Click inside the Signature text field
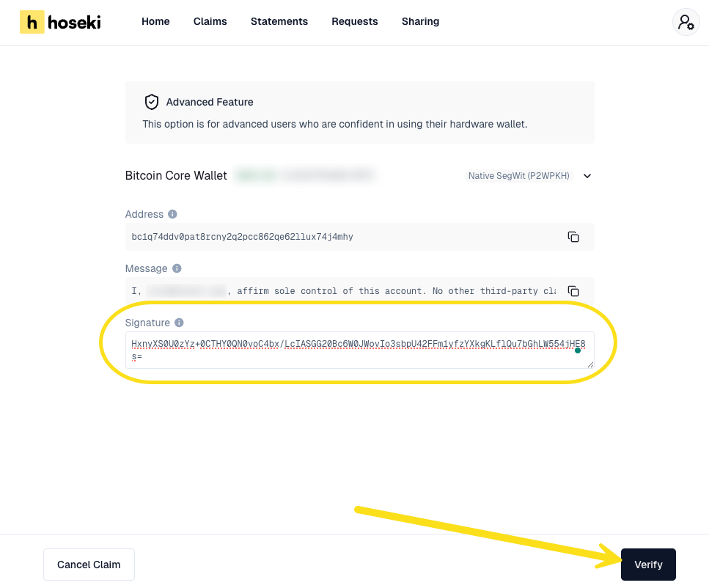Image resolution: width=709 pixels, height=588 pixels. (x=352, y=350)
